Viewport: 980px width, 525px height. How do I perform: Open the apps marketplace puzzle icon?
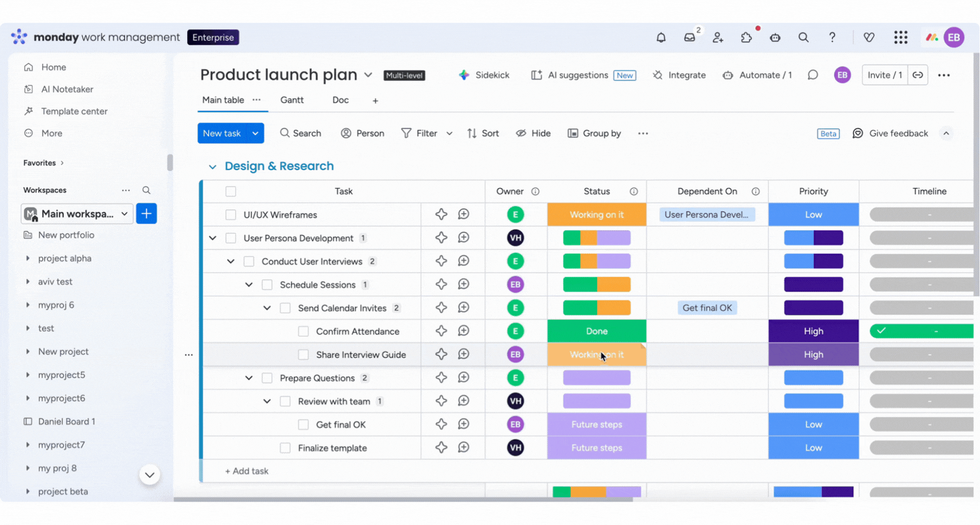(747, 37)
